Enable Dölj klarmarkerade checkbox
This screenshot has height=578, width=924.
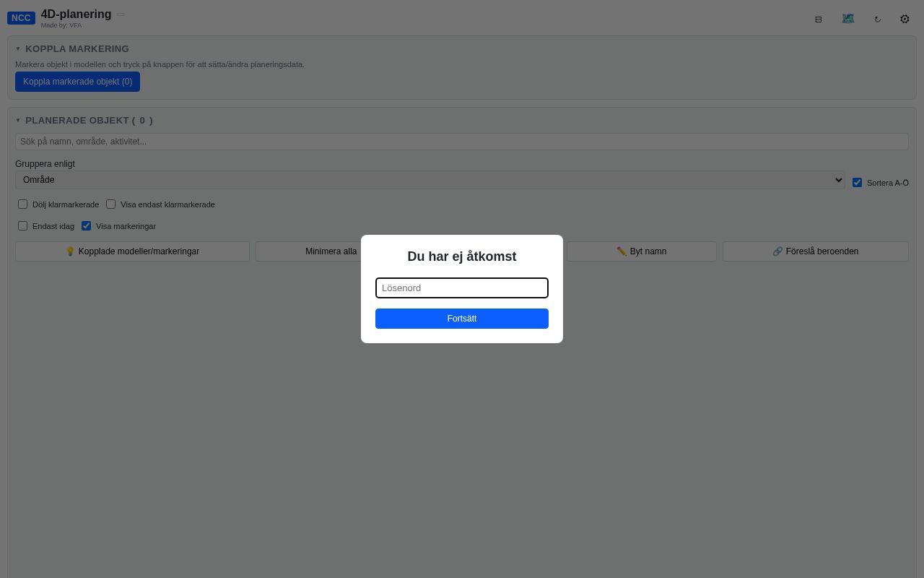[22, 204]
